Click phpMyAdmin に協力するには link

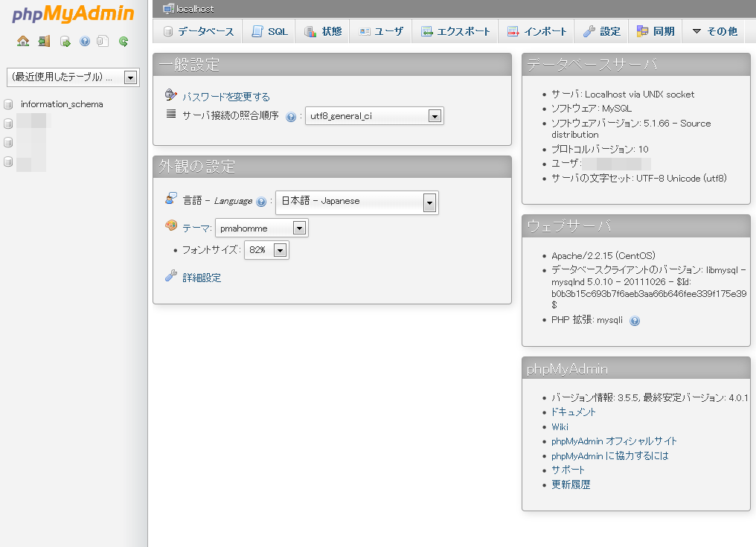coord(610,455)
